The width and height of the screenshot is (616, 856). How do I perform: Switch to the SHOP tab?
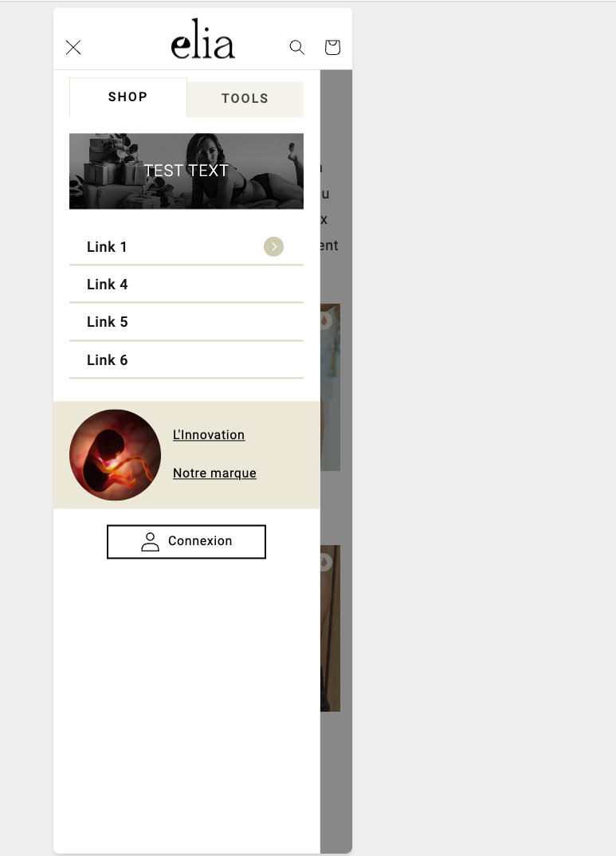point(128,97)
